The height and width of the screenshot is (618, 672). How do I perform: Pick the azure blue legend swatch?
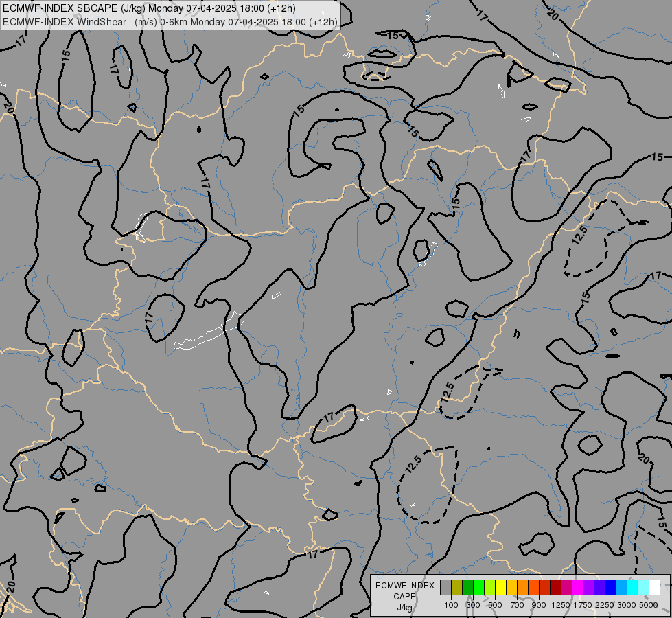(621, 587)
